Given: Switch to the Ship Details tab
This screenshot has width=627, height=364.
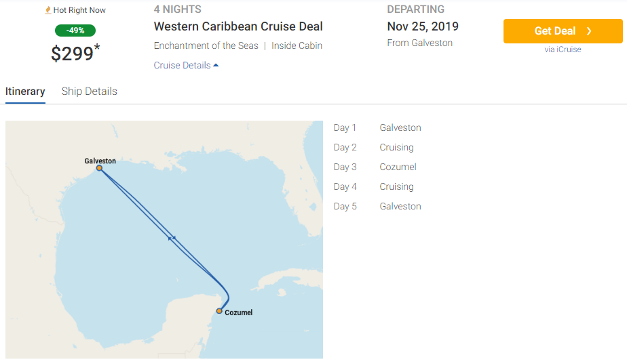Looking at the screenshot, I should (89, 92).
